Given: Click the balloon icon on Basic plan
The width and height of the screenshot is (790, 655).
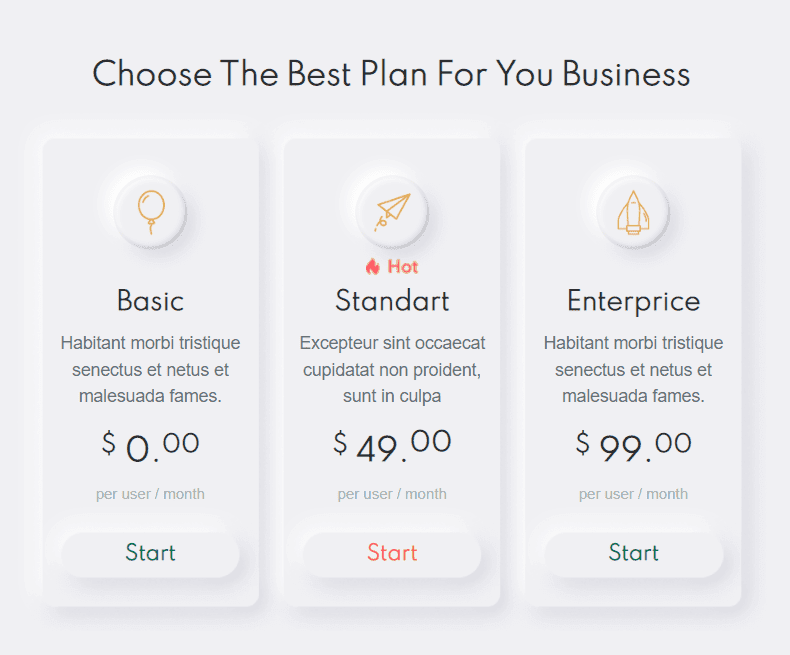Looking at the screenshot, I should (x=150, y=212).
